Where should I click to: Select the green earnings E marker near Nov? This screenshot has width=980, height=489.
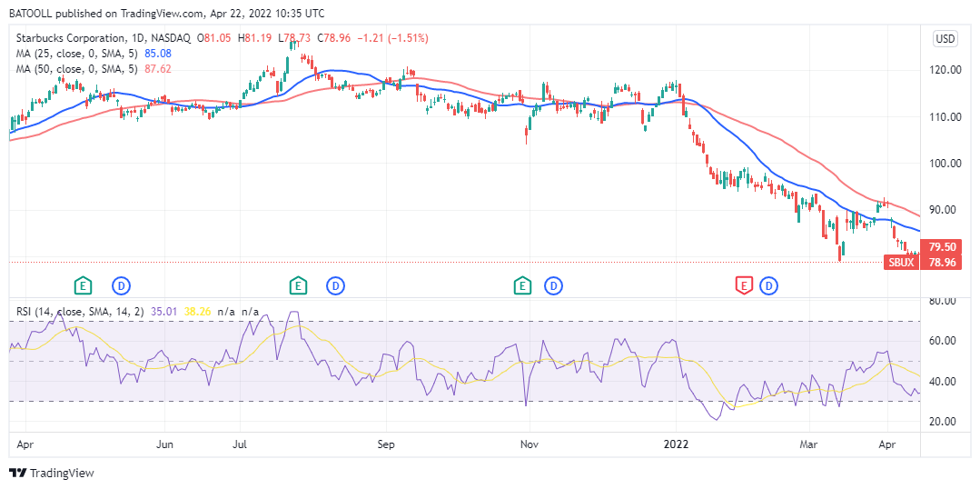pos(522,286)
